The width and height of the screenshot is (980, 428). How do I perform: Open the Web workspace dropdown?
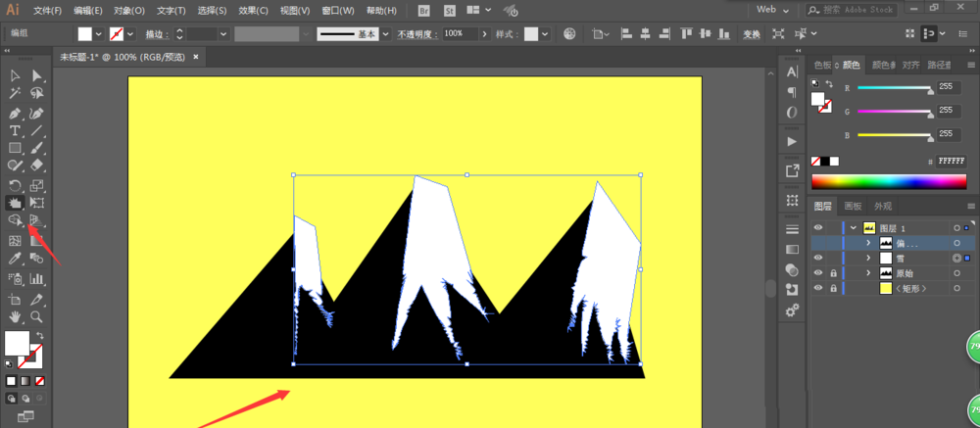pyautogui.click(x=773, y=10)
